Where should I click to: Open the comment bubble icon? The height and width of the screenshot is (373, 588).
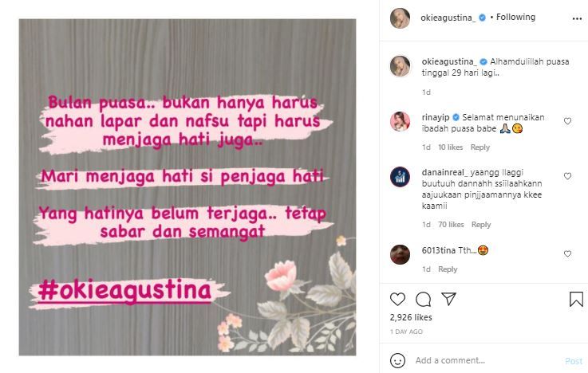[423, 299]
